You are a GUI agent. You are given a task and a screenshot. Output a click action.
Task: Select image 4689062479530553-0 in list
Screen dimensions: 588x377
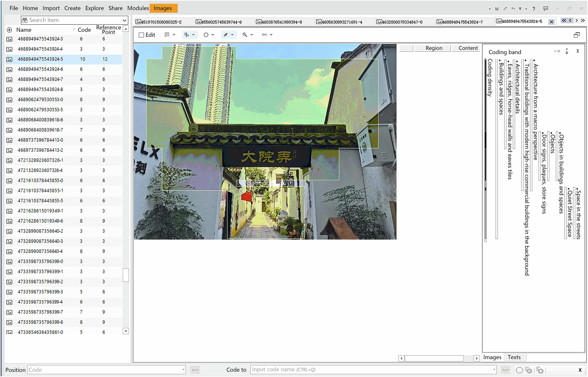pos(40,99)
